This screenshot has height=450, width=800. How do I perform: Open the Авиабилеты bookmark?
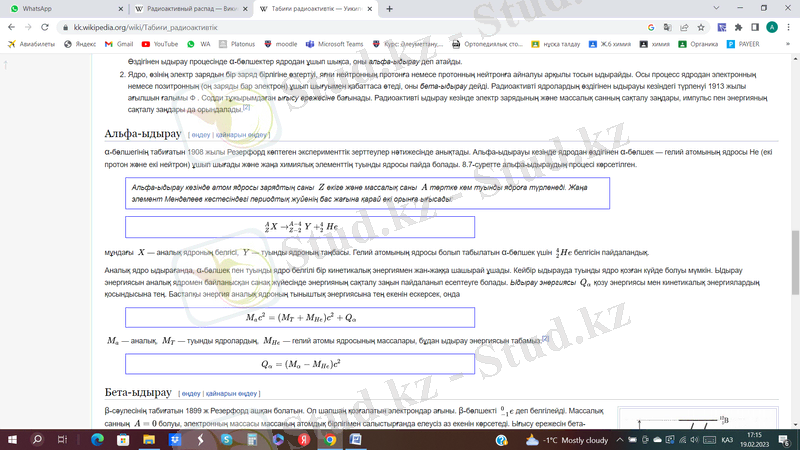point(31,44)
